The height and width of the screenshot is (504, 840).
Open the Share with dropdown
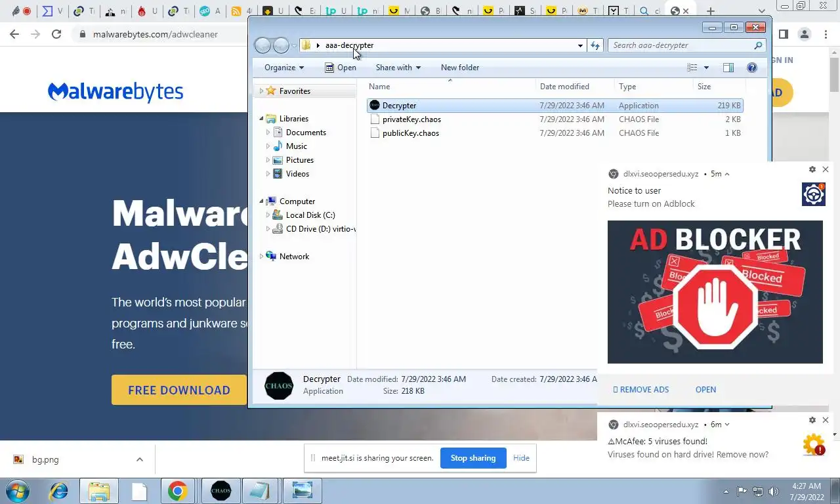(398, 68)
